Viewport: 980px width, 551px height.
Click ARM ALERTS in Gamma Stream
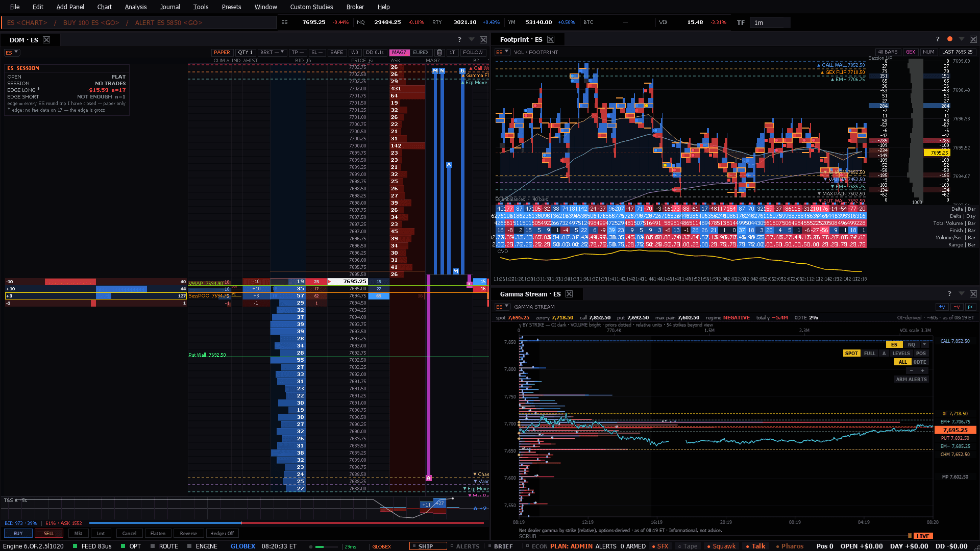911,380
